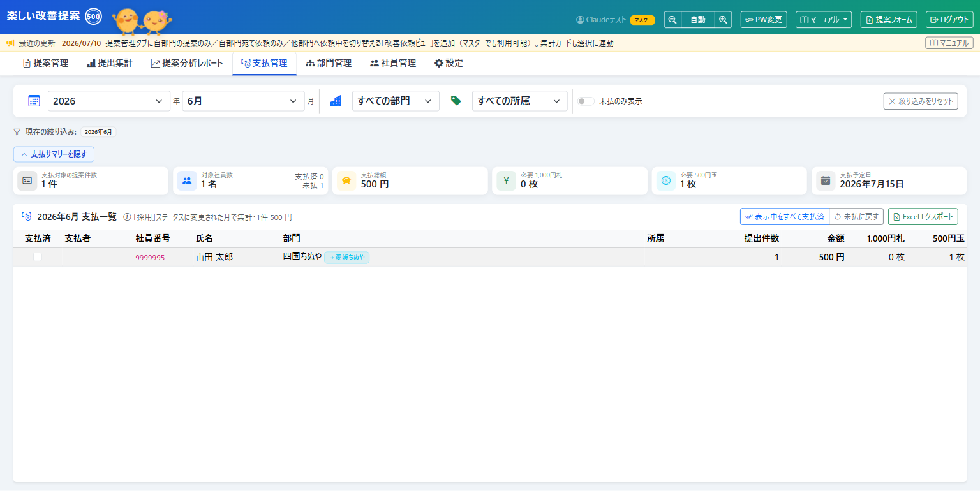Screen dimensions: 980x491
Task: Click the 2026年7月15日 payment date
Action: (x=872, y=184)
